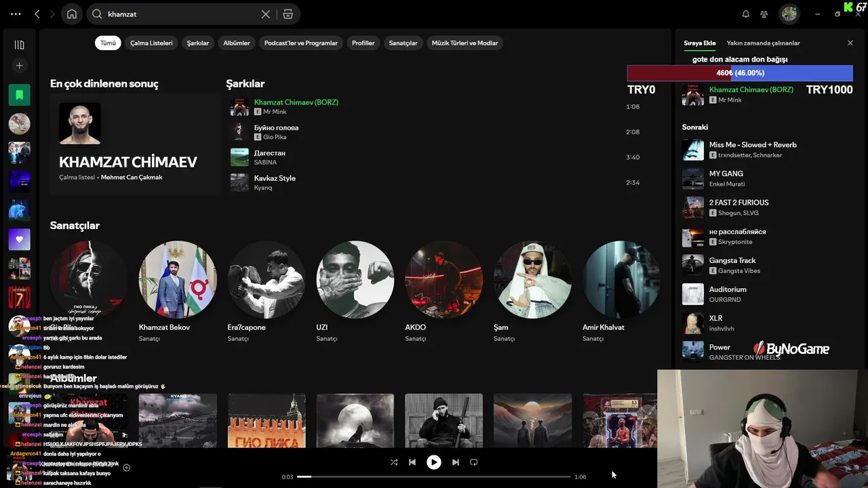The image size is (868, 488).
Task: Go back with the left arrow
Action: point(37,14)
